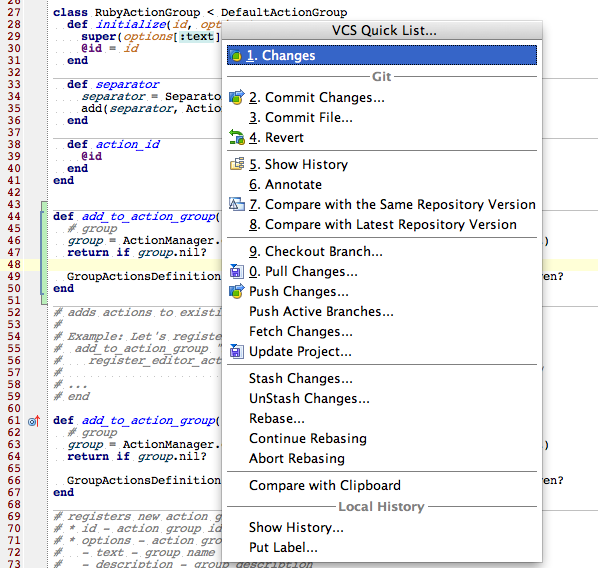Click the '# end' comment on line 59
Image resolution: width=598 pixels, height=568 pixels.
(71, 397)
